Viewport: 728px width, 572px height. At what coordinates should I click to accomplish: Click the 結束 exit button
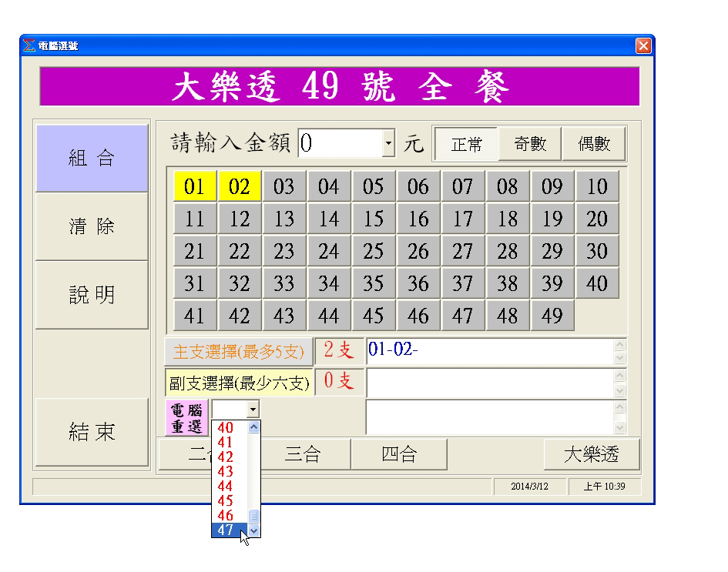click(92, 432)
